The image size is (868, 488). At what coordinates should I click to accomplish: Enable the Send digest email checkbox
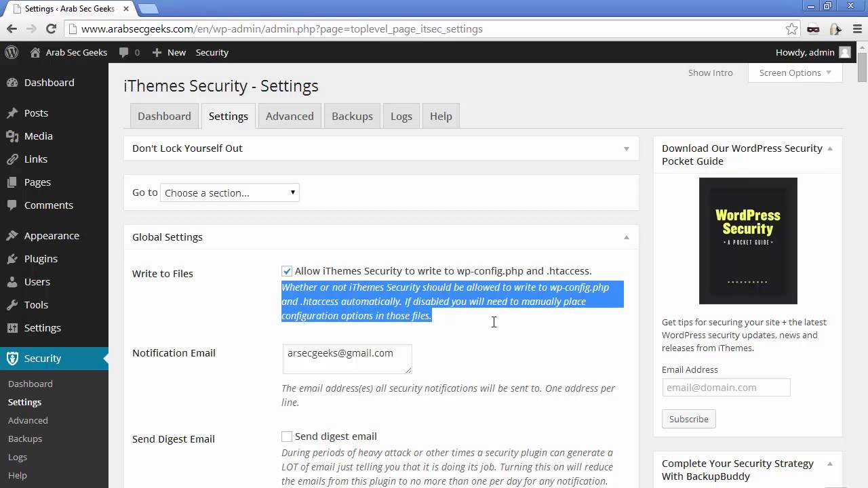click(287, 436)
